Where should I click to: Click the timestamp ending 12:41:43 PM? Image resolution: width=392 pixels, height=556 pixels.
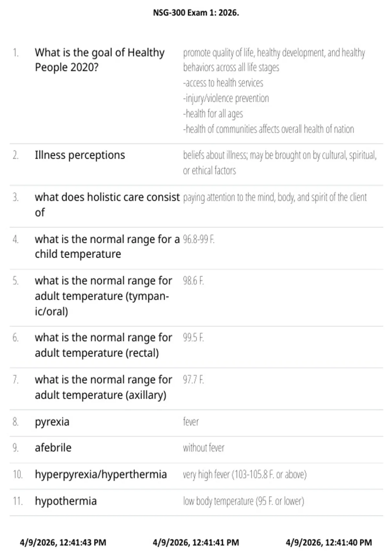[63, 543]
